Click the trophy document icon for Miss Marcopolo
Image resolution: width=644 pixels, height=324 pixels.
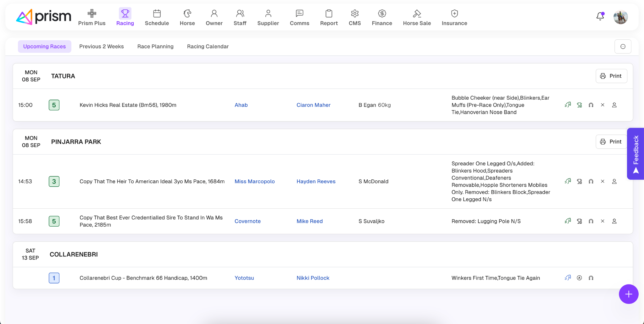579,181
